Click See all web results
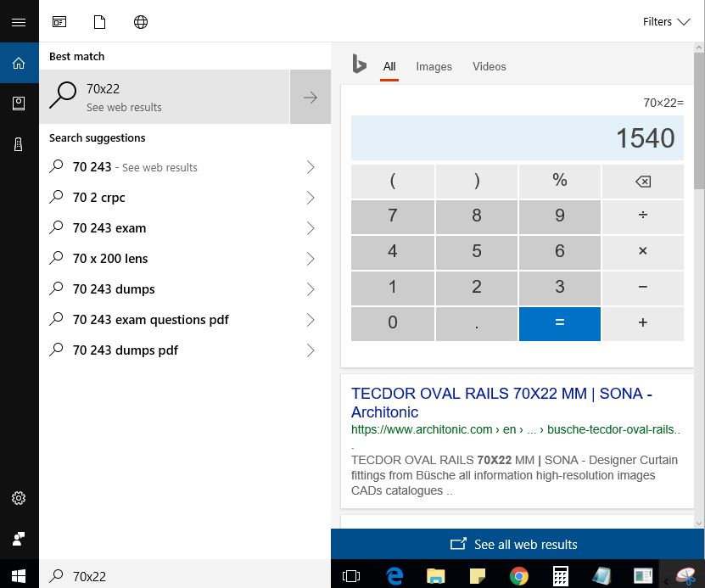705x588 pixels. (x=517, y=544)
